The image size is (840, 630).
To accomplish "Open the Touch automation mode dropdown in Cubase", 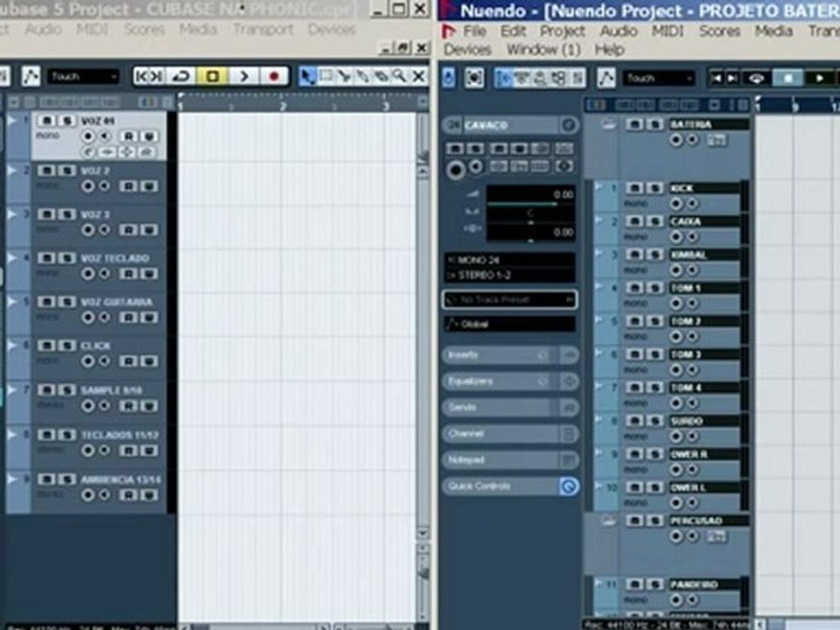I will click(83, 77).
